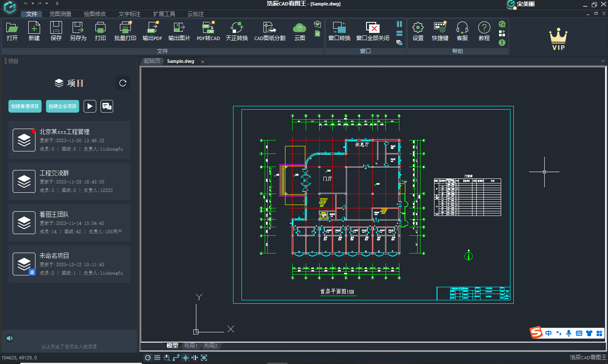Tile windows vertically in 窗口 group
This screenshot has width=608, height=364.
(399, 24)
